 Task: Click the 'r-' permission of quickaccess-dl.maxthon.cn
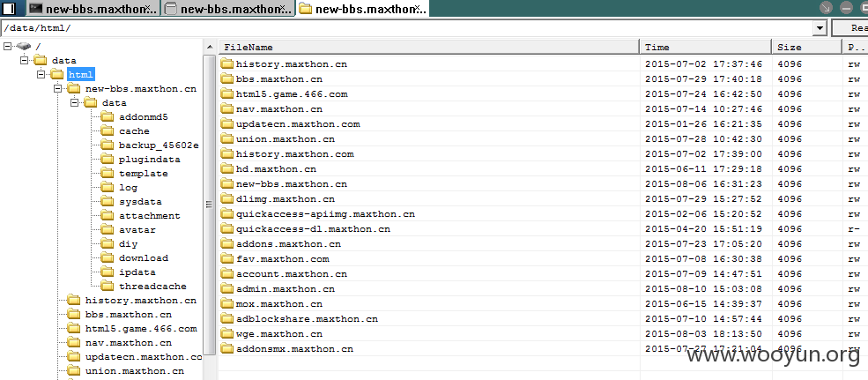tap(853, 228)
